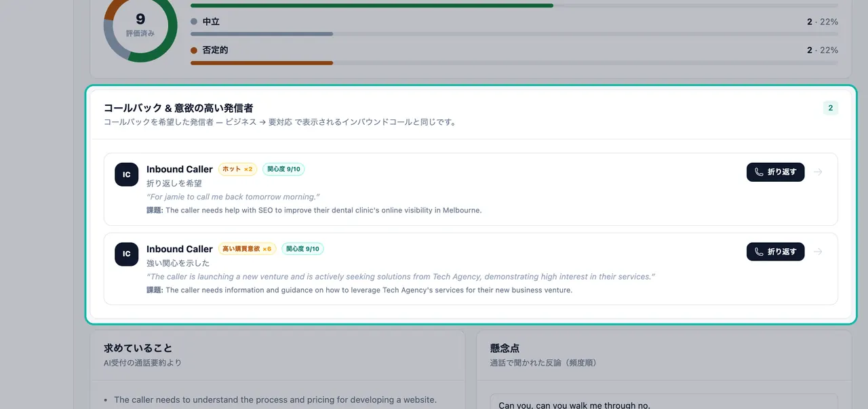
Task: Click the コールバック & 意欲の高い発信者 heading
Action: [x=178, y=108]
